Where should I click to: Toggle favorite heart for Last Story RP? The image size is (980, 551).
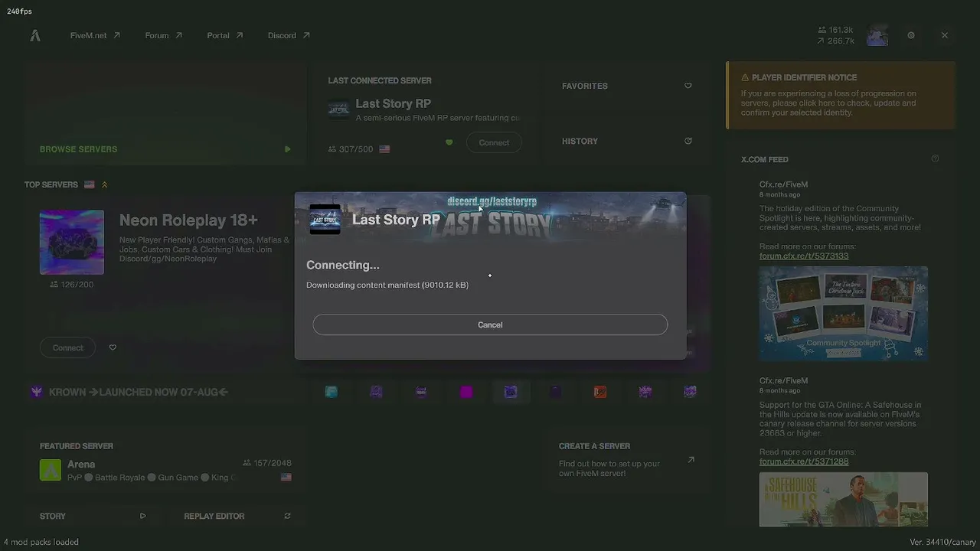449,142
